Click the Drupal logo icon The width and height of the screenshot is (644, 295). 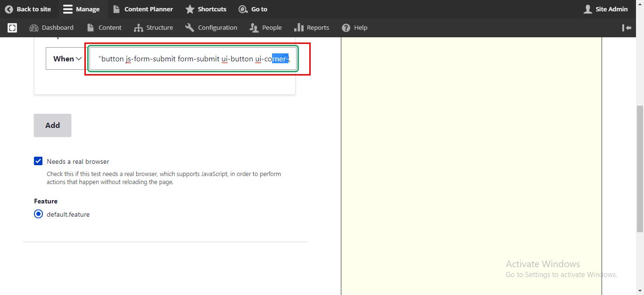tap(12, 27)
